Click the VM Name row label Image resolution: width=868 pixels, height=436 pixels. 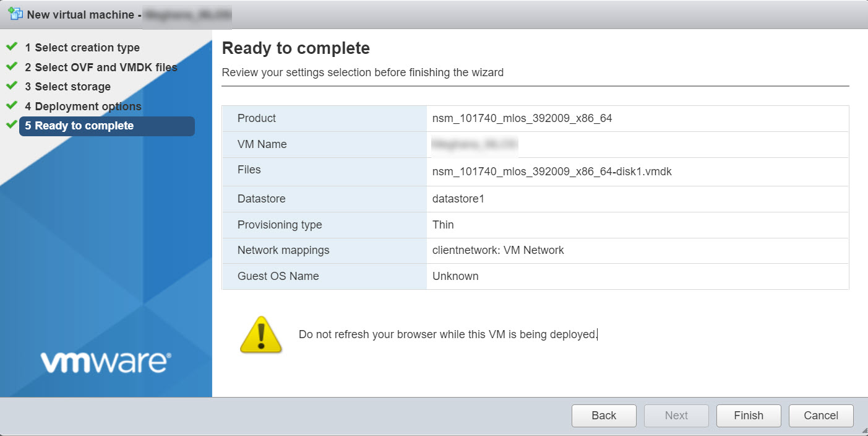click(262, 144)
